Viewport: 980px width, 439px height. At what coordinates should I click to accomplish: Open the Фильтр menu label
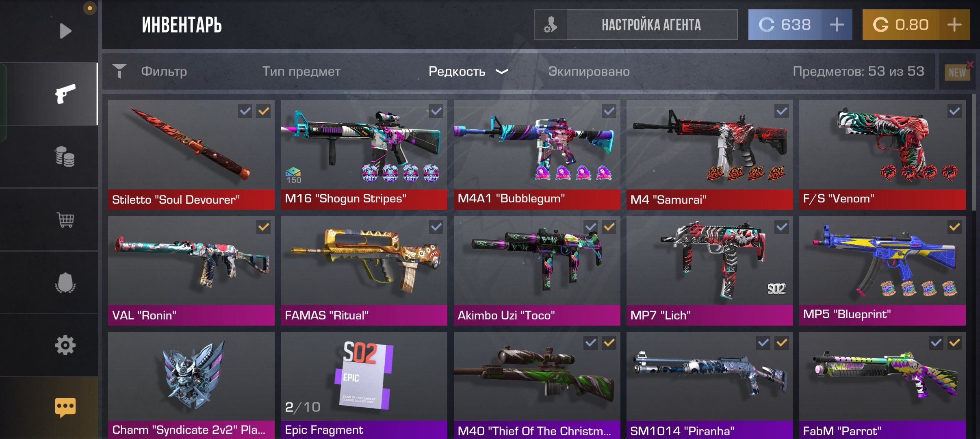[164, 72]
